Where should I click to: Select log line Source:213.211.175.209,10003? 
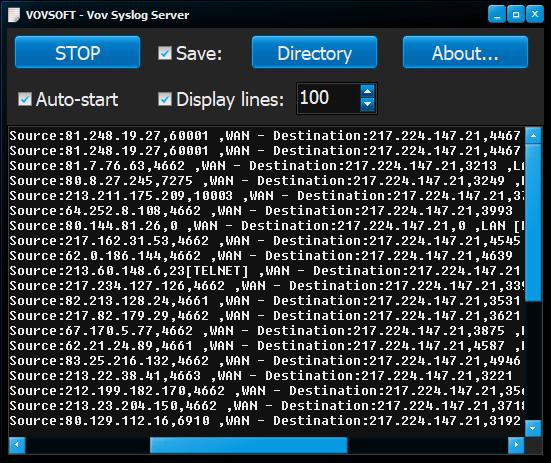click(267, 196)
